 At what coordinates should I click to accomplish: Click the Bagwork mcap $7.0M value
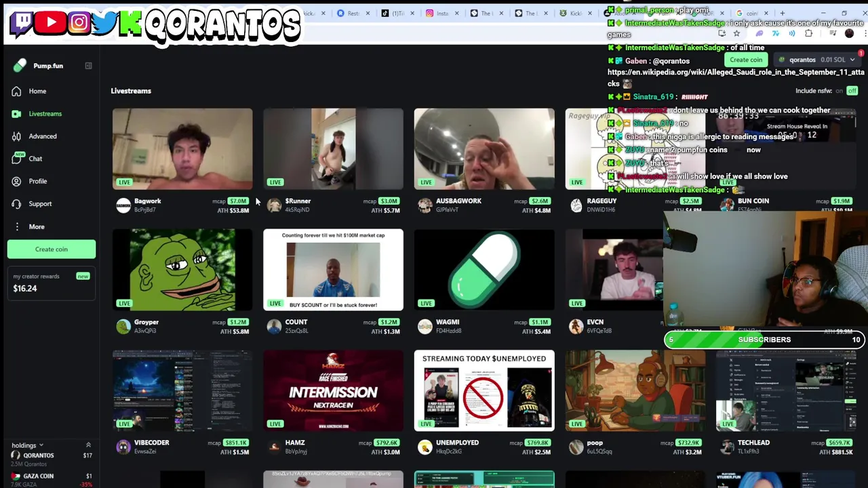click(x=238, y=201)
